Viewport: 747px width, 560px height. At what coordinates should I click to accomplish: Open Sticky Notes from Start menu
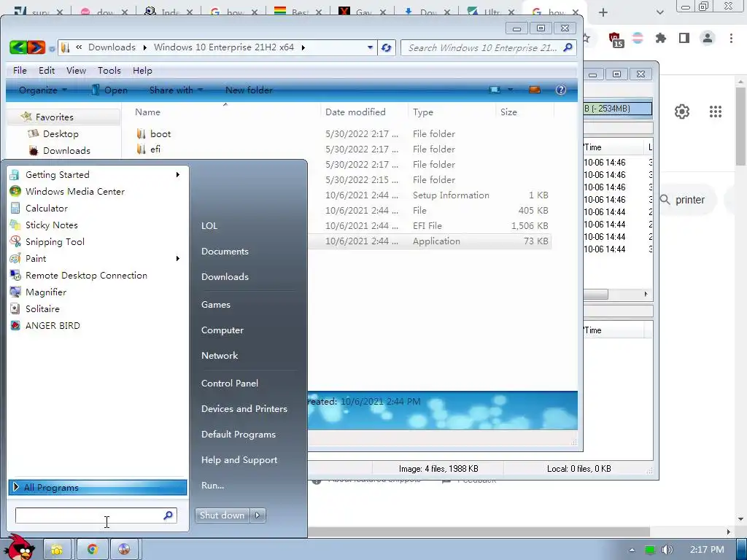(52, 225)
